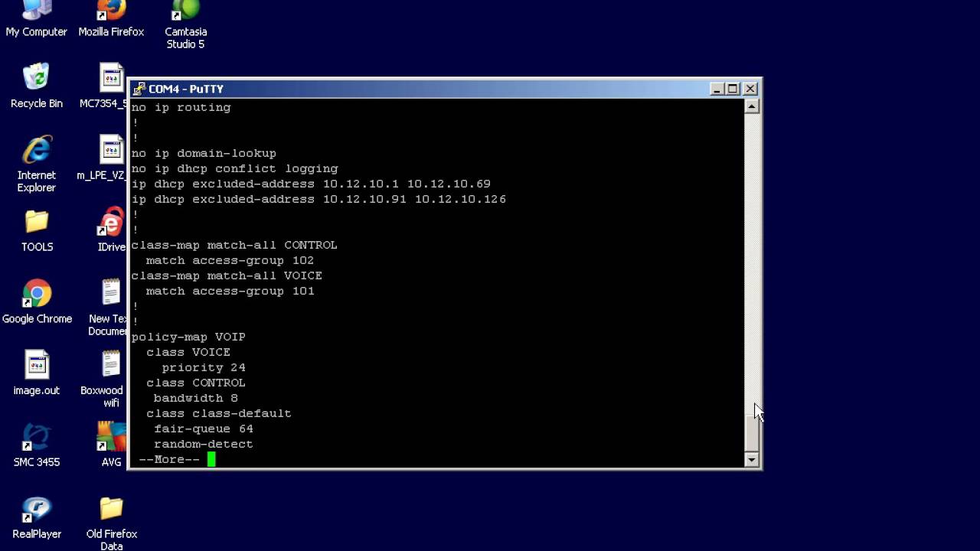The image size is (980, 551).
Task: Click the 'fair-queue 64' line
Action: (204, 429)
